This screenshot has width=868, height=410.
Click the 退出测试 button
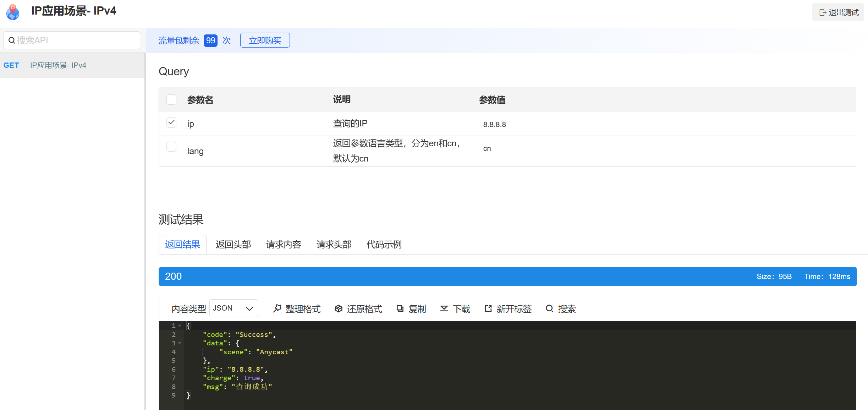[838, 12]
